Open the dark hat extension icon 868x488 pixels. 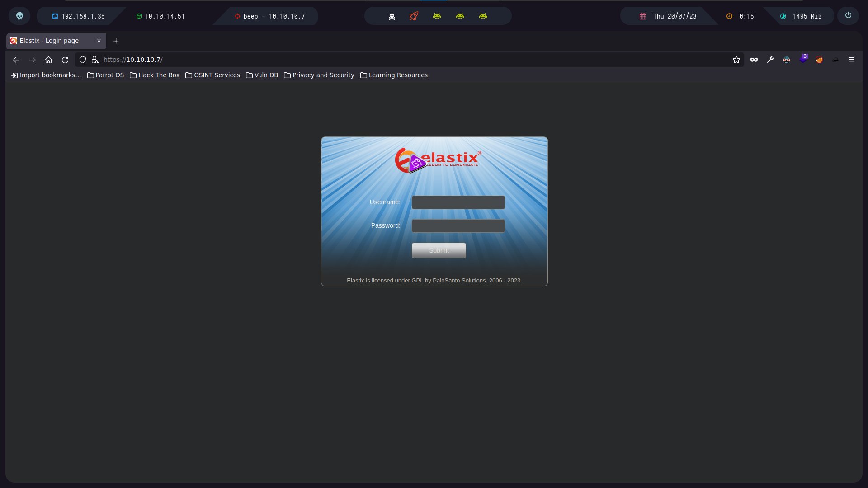click(835, 60)
